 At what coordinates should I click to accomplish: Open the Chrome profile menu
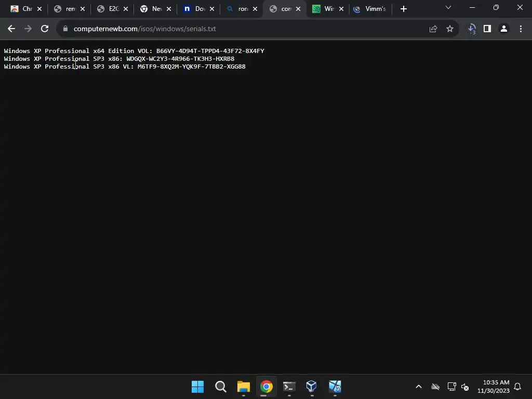pyautogui.click(x=504, y=29)
